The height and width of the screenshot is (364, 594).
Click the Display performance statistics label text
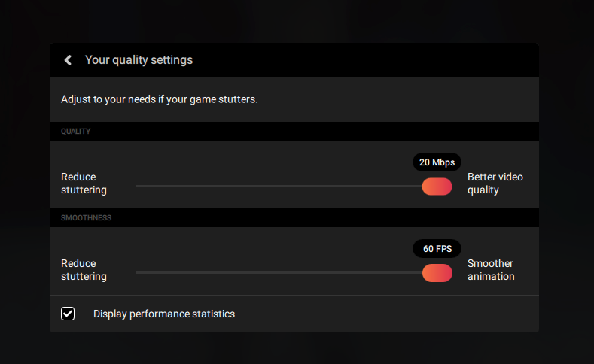pyautogui.click(x=164, y=314)
